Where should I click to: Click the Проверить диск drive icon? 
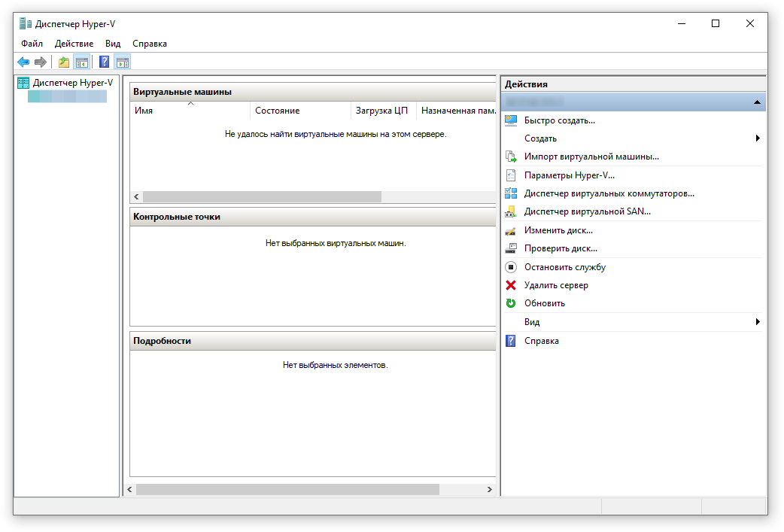point(510,248)
